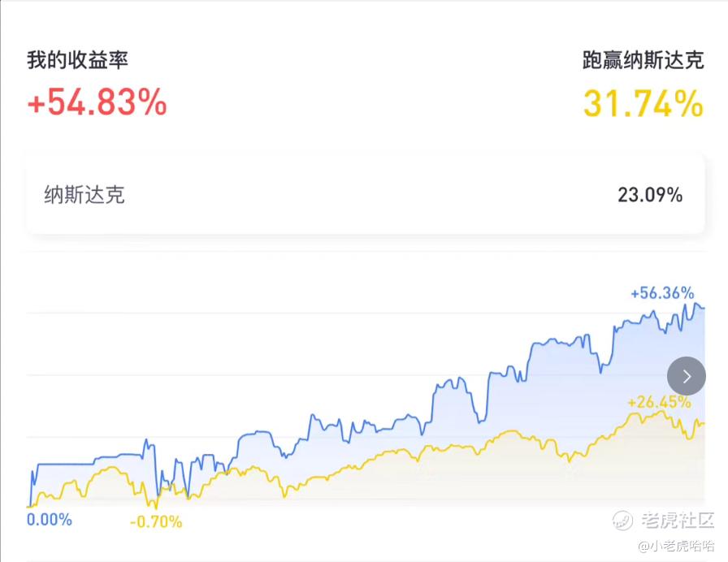Screen dimensions: 728x562
Task: Click the 纳斯达克 label in the card
Action: (84, 195)
